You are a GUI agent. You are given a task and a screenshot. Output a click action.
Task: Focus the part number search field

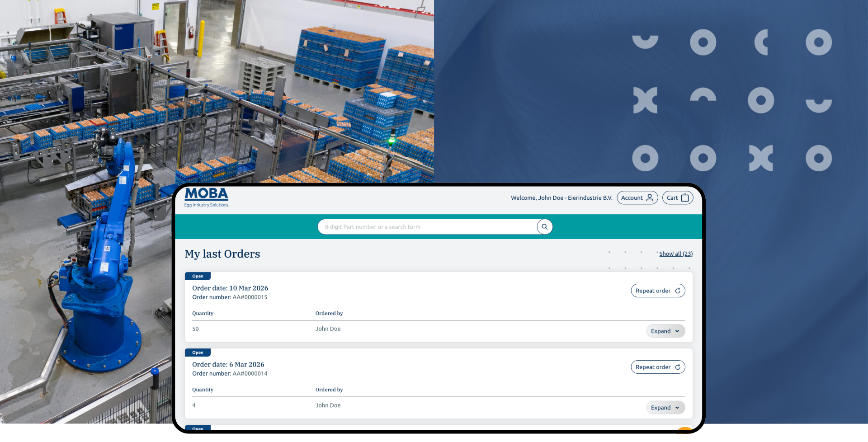tap(427, 227)
